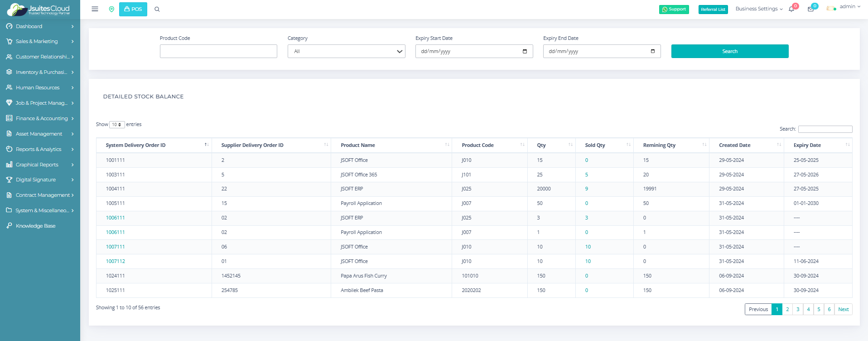Open the Knowledge Base sidebar item
Screen dimensions: 868x341
[35, 226]
